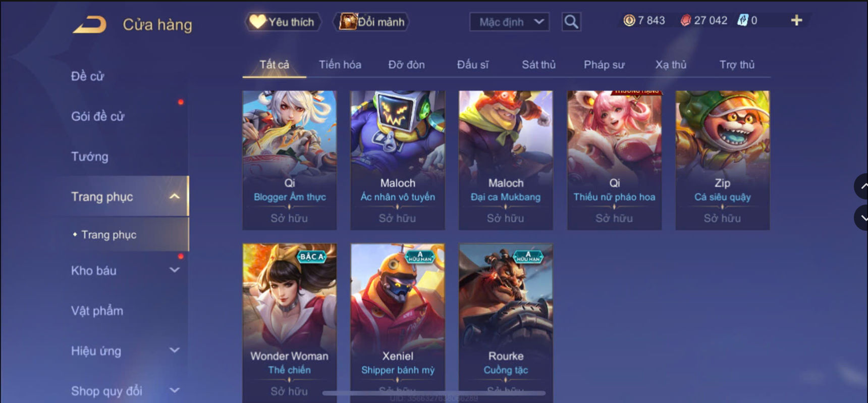868x403 pixels.
Task: Click the red ruby currency icon
Action: [685, 20]
